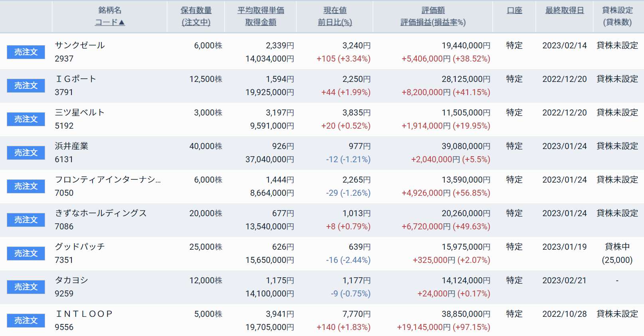The width and height of the screenshot is (644, 336).
Task: Select stock code 7086
Action: point(64,227)
